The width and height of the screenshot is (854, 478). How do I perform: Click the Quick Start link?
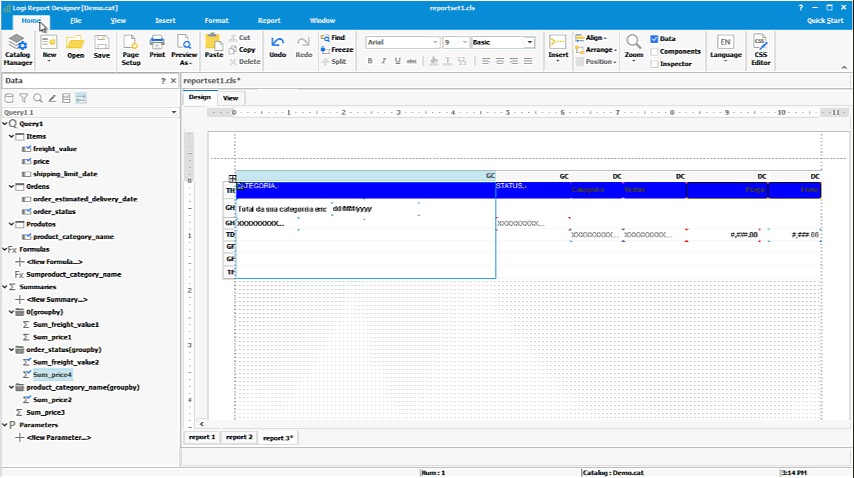click(x=826, y=20)
